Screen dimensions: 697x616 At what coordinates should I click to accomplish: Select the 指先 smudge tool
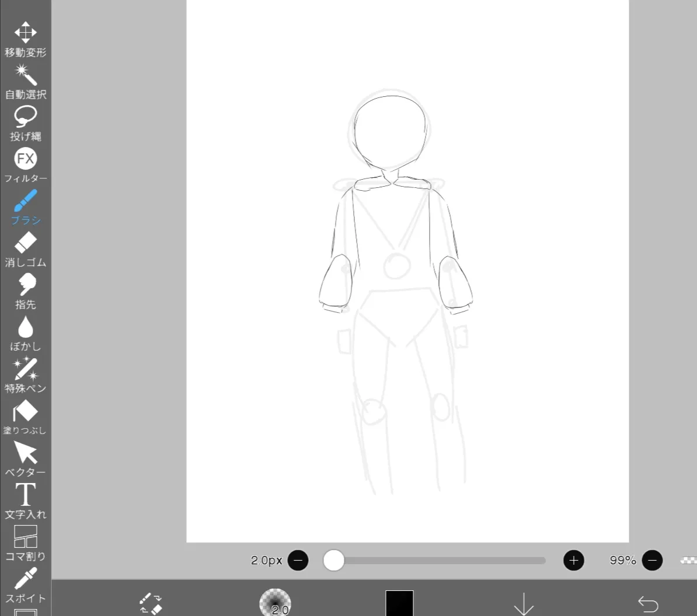click(x=25, y=291)
